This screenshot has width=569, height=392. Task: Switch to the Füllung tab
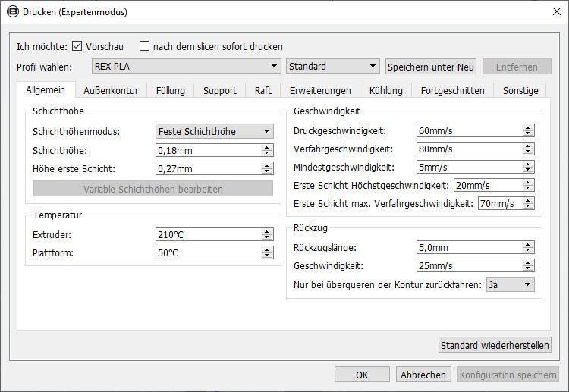[x=171, y=91]
